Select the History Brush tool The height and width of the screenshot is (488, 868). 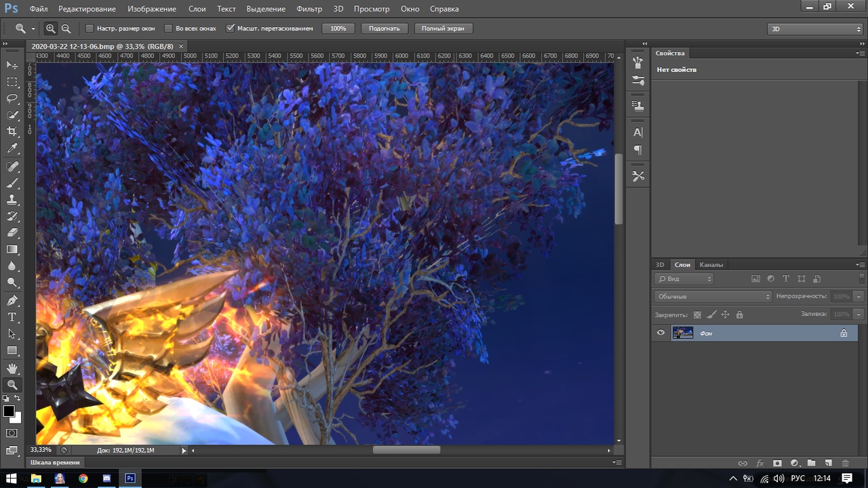(12, 217)
